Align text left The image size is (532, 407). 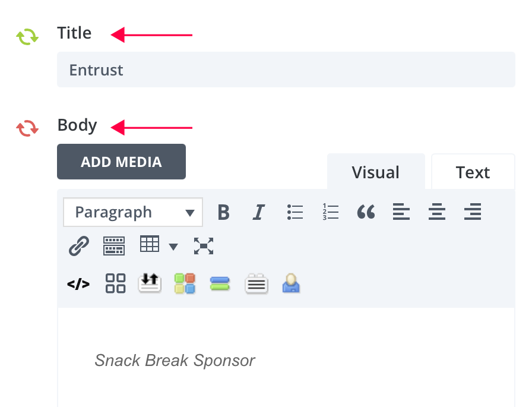[401, 212]
